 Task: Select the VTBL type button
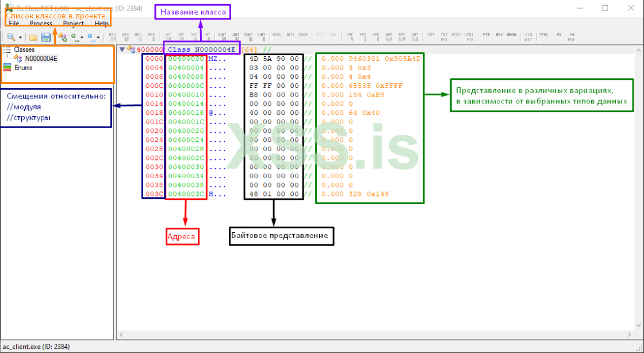(x=544, y=35)
